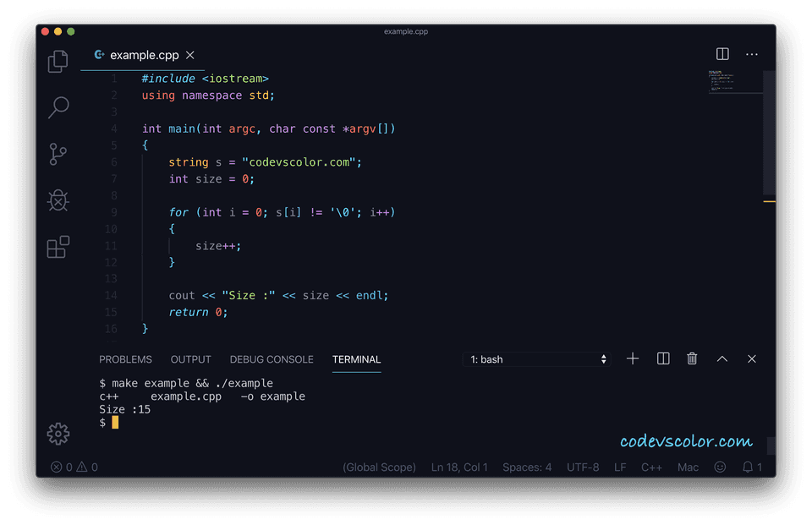
Task: Open the 1: bash terminal dropdown
Action: 537,358
